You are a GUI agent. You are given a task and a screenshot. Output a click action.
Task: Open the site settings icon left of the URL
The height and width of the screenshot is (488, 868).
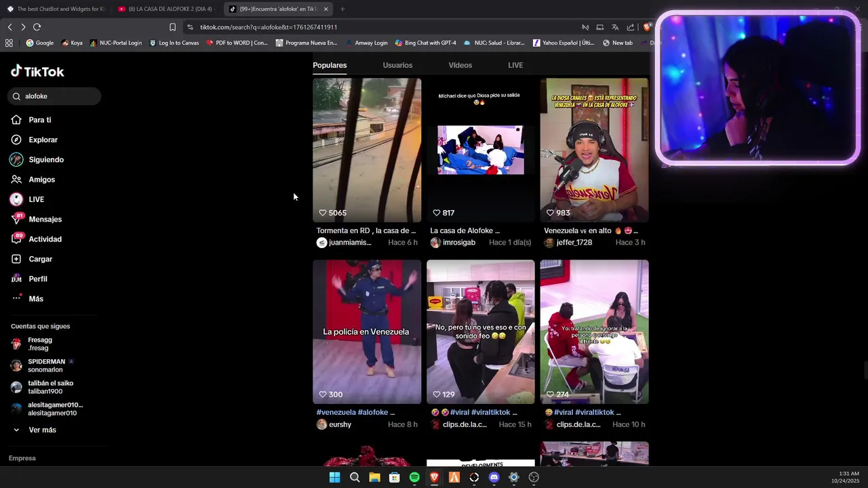190,27
